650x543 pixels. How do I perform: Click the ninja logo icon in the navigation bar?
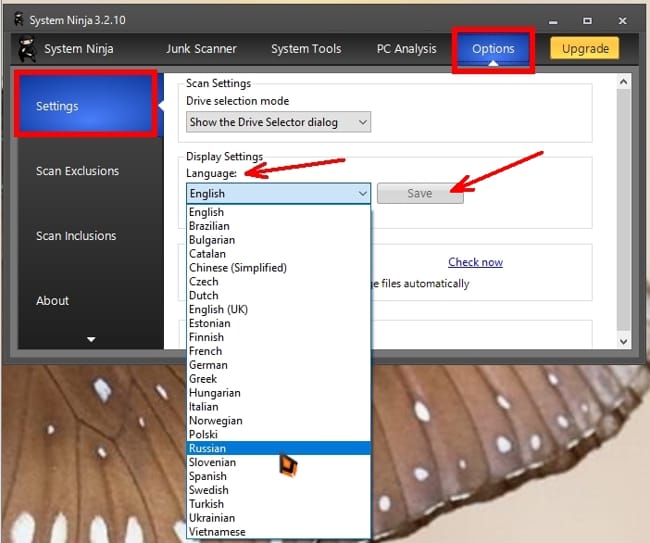27,48
